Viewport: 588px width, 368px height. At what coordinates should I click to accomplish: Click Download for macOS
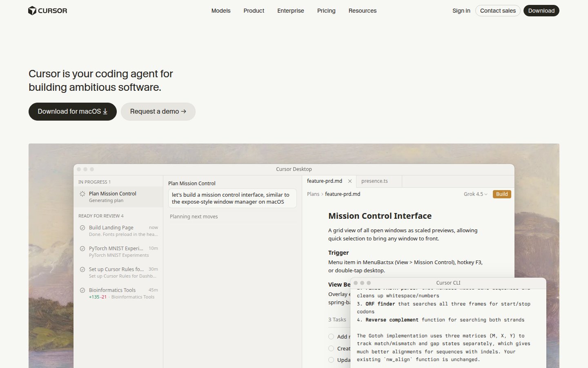(73, 112)
